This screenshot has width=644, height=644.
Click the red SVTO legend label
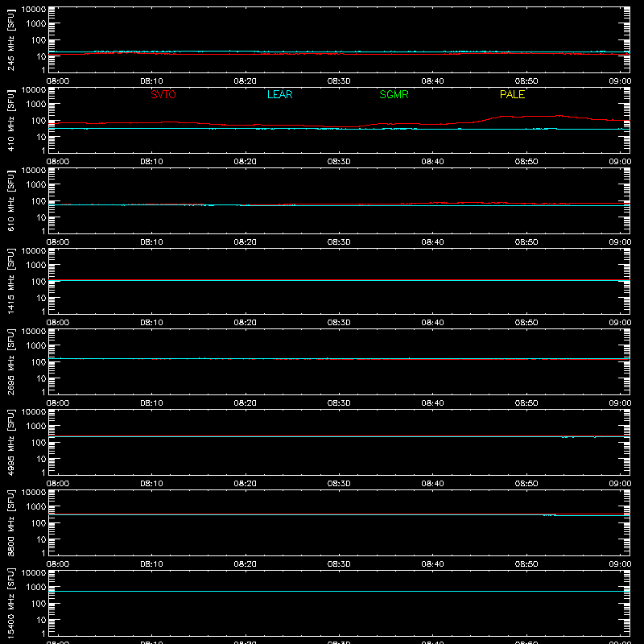[163, 94]
